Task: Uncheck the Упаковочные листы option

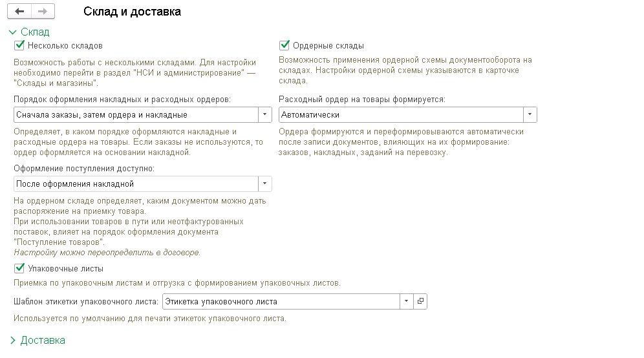Action: [19, 268]
